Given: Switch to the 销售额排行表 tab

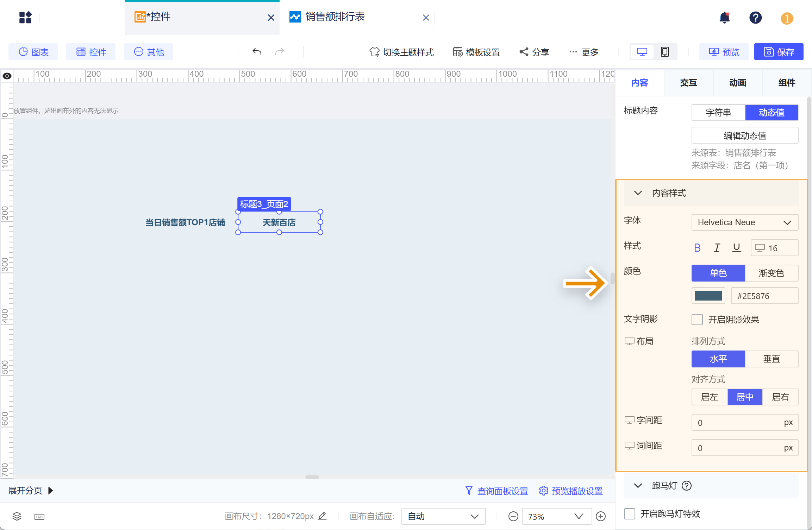Looking at the screenshot, I should (335, 17).
